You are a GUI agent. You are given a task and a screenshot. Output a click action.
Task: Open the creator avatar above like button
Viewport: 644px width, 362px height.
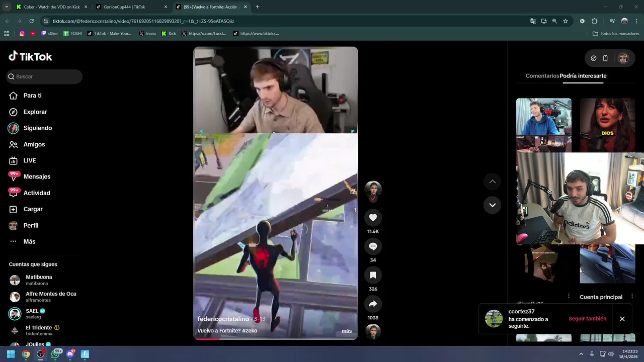[x=373, y=190]
